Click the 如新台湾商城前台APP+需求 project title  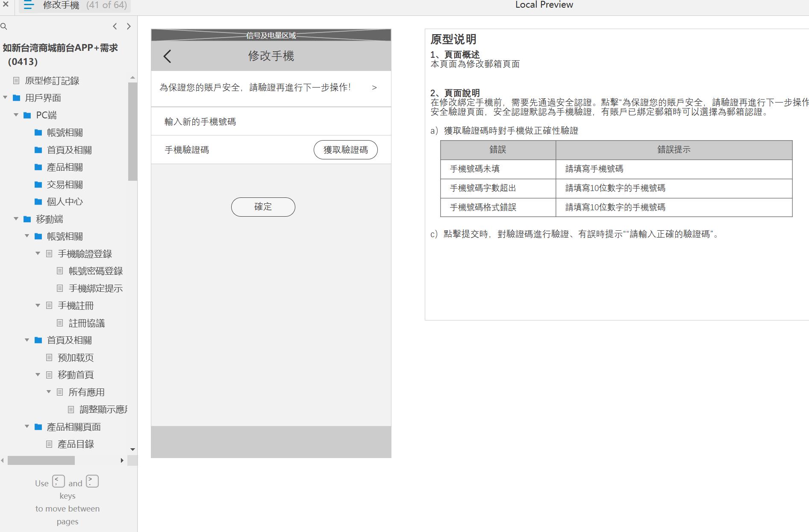(60, 54)
